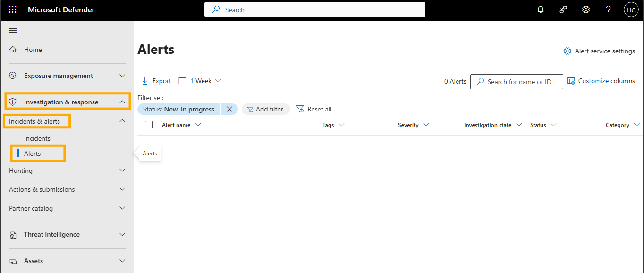Click the Reset all label
The image size is (644, 273).
pyautogui.click(x=320, y=109)
